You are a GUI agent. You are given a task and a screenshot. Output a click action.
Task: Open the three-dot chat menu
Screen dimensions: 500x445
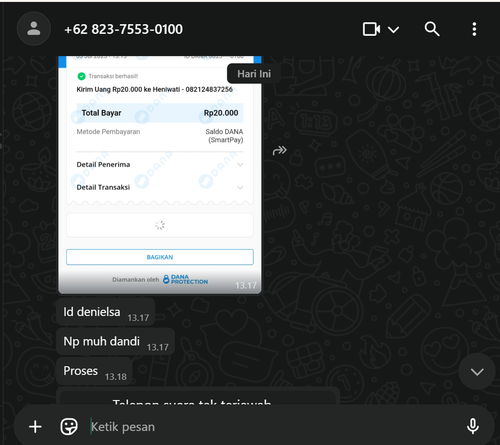coord(474,29)
